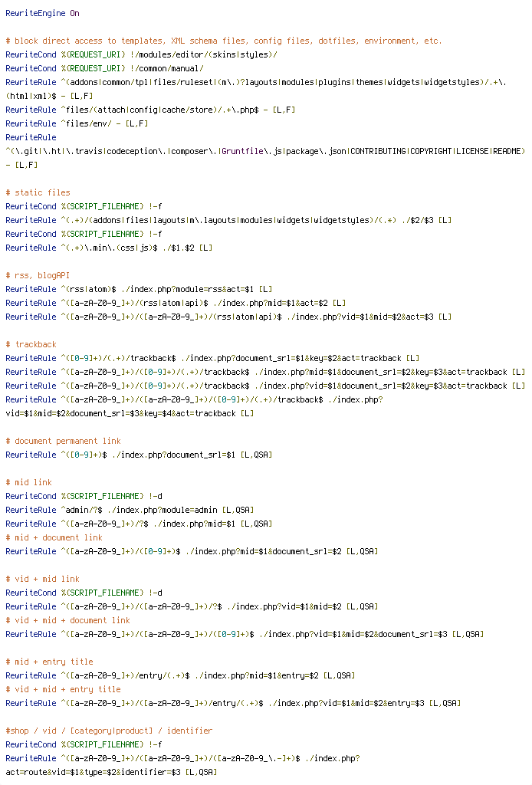Click the '# rss, blogAPI' comment
Image resolution: width=532 pixels, height=785 pixels.
click(x=38, y=275)
